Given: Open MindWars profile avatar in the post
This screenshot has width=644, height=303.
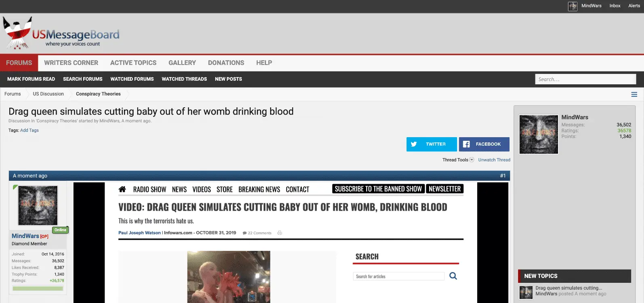Looking at the screenshot, I should (x=38, y=205).
